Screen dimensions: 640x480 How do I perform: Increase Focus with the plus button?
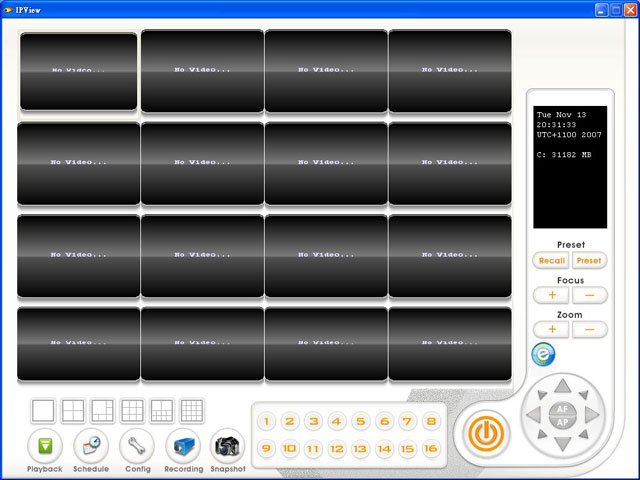(551, 295)
